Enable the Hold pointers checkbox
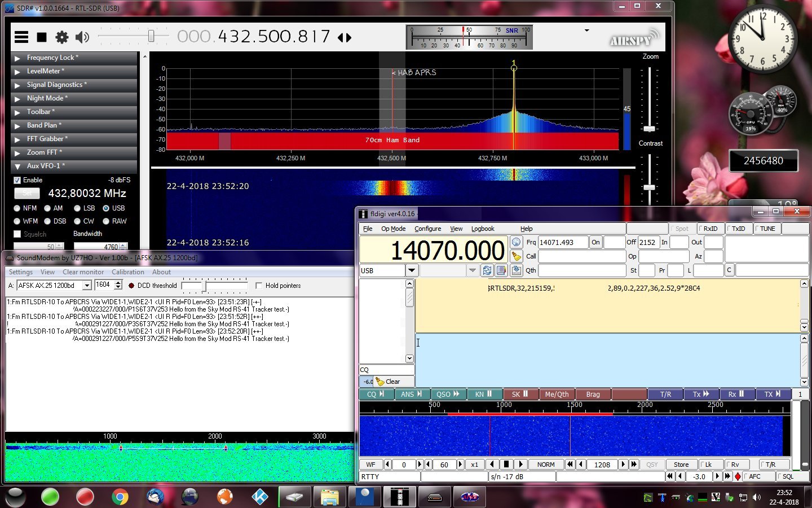This screenshot has width=812, height=508. tap(259, 286)
